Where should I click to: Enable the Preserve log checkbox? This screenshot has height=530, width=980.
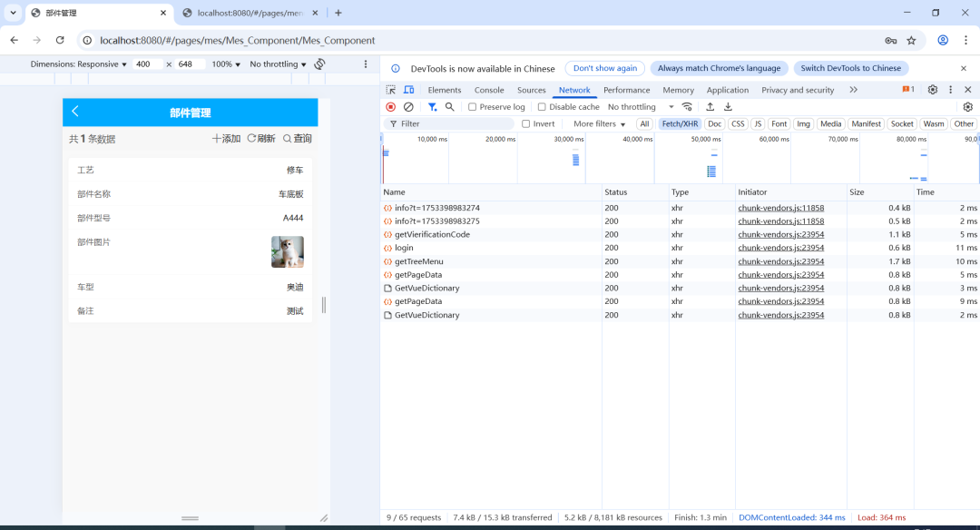[x=473, y=107]
